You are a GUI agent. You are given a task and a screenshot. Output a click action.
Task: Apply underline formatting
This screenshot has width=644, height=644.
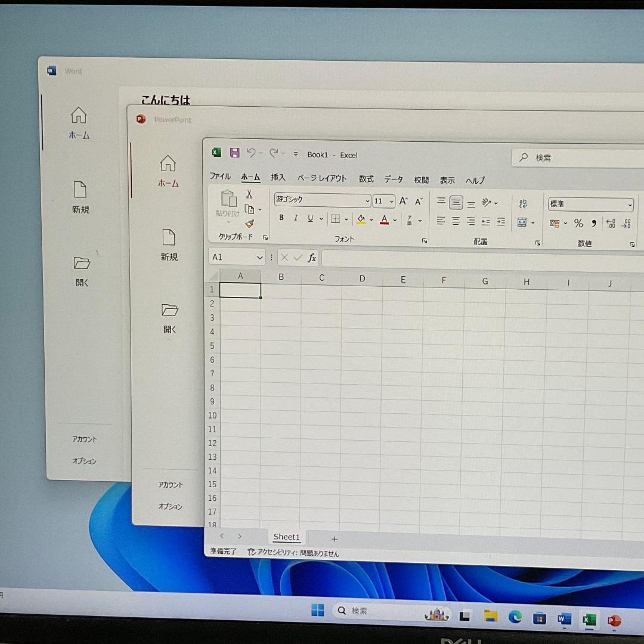[x=309, y=218]
